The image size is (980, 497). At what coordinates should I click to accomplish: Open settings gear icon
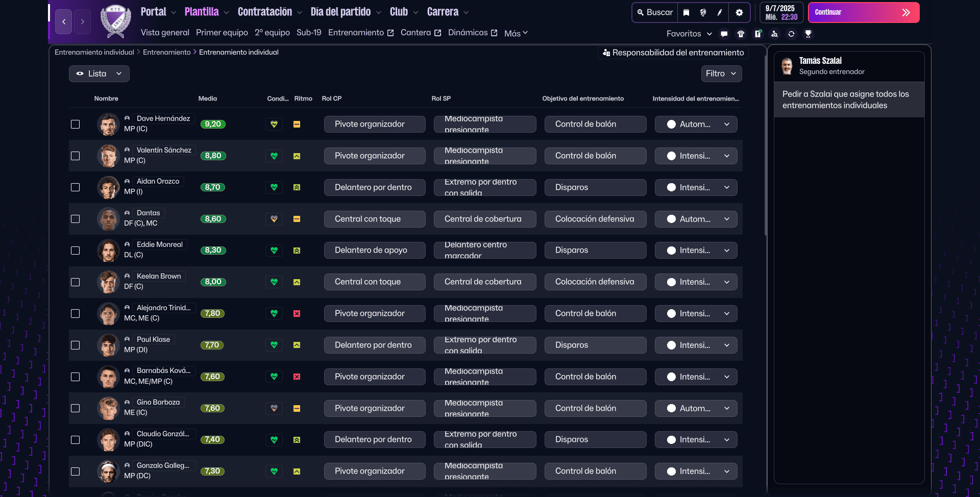click(739, 13)
